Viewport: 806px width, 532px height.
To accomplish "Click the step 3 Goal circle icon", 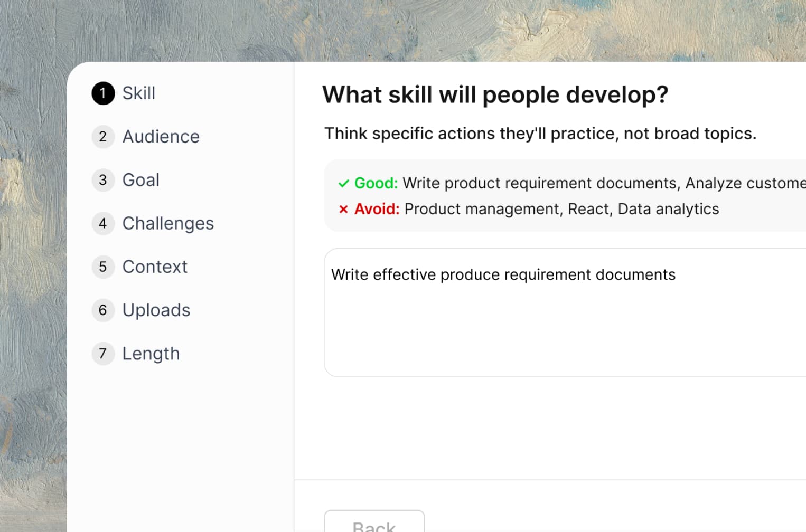I will pyautogui.click(x=103, y=180).
